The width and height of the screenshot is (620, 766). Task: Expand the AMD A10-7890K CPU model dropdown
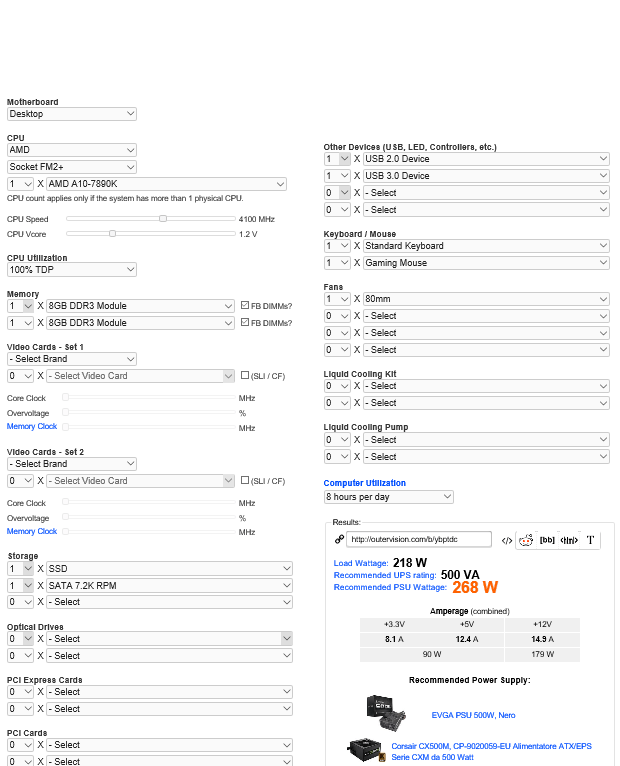click(x=166, y=184)
